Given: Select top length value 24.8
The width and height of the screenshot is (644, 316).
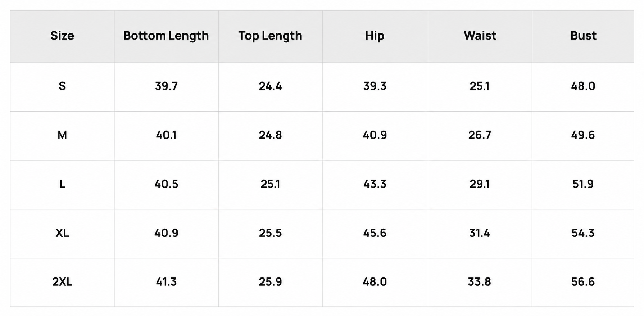Looking at the screenshot, I should point(270,135).
